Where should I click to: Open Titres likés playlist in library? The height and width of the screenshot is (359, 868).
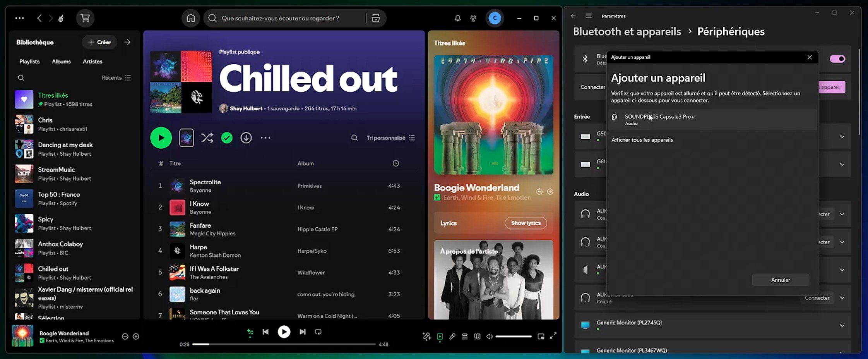74,100
